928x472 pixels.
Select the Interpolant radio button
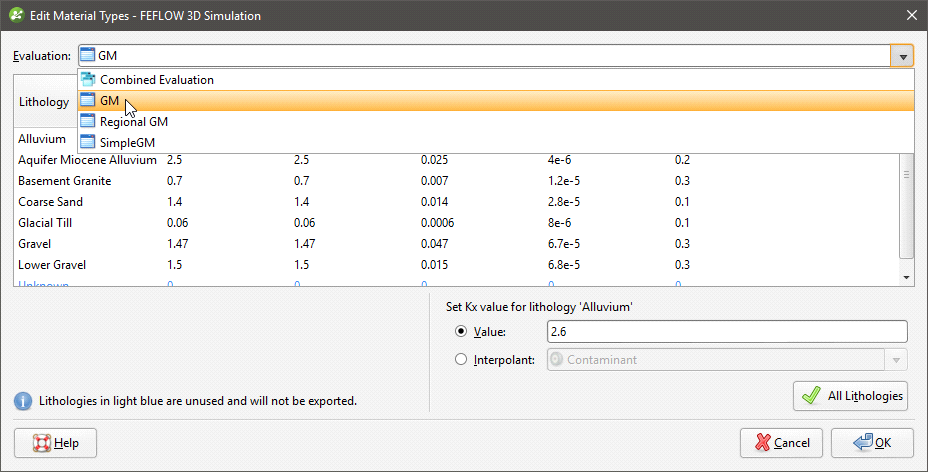coord(461,360)
